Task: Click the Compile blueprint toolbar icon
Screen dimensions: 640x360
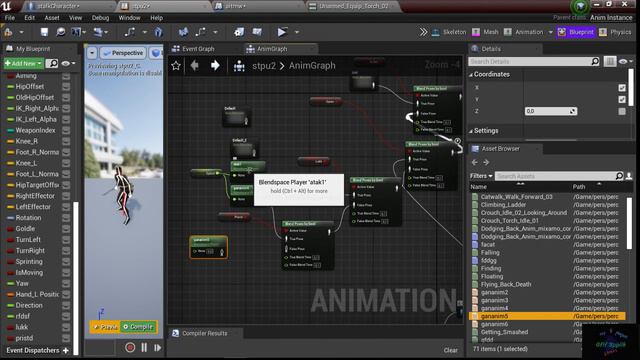Action: click(x=8, y=32)
